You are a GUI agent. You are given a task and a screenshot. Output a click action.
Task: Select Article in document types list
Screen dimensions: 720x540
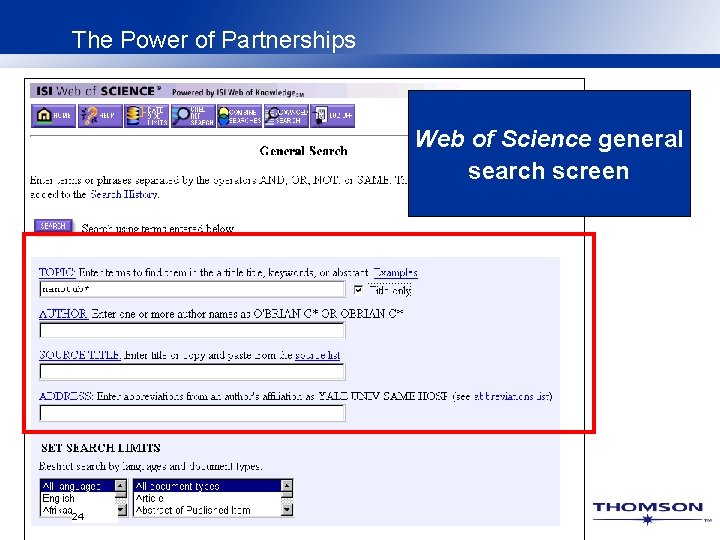coord(207,498)
